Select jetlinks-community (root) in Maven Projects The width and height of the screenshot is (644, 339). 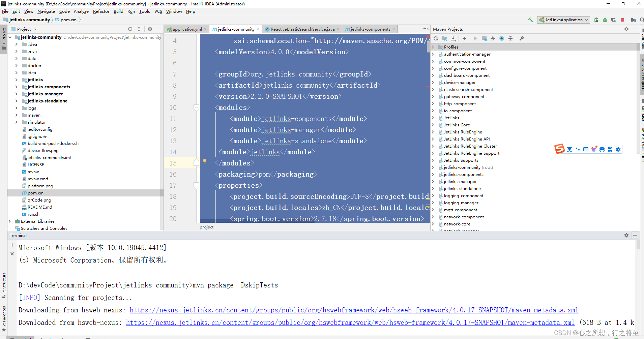(468, 167)
